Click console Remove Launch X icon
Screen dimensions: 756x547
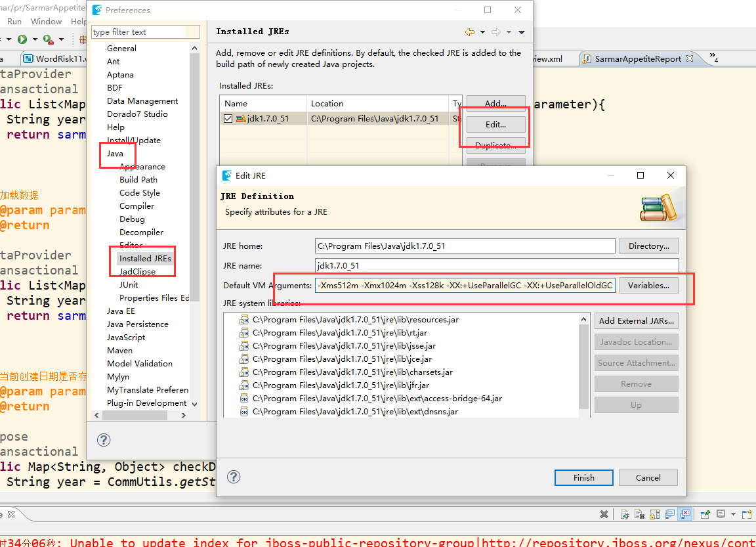pyautogui.click(x=604, y=514)
